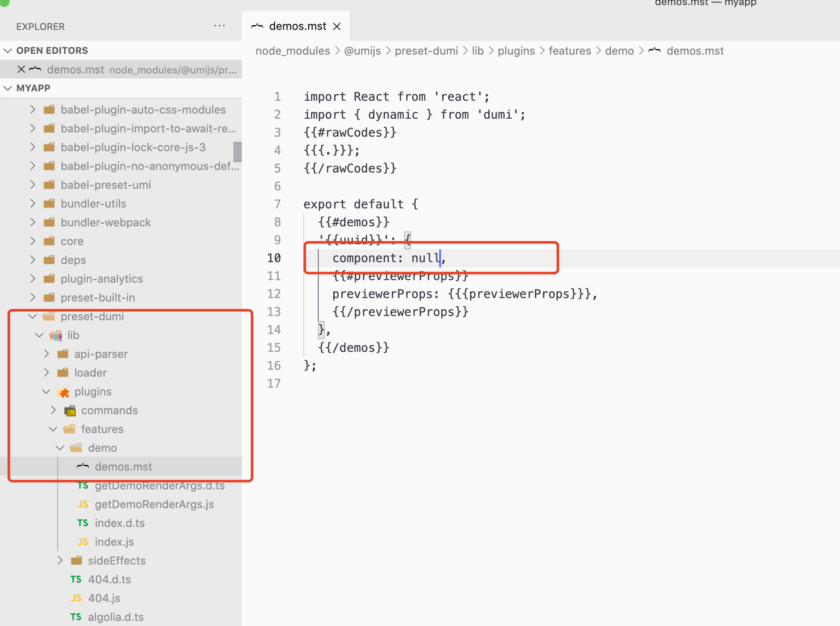
Task: Click the deps folder icon
Action: click(x=49, y=260)
